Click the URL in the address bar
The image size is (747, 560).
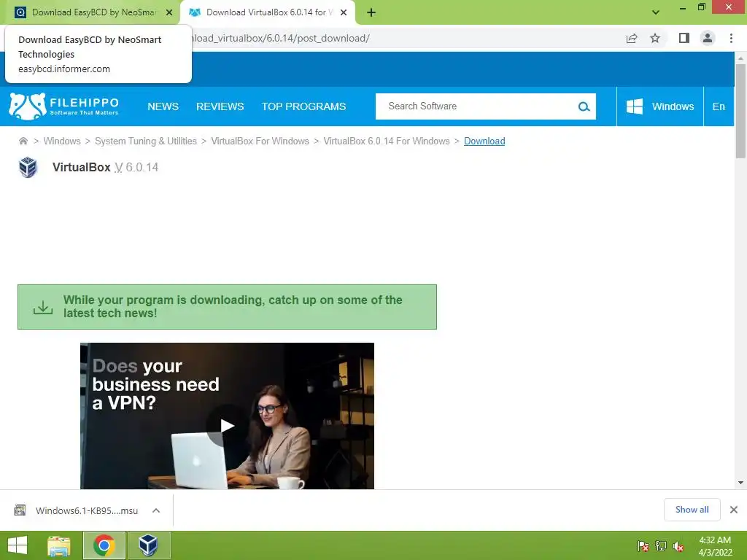280,38
